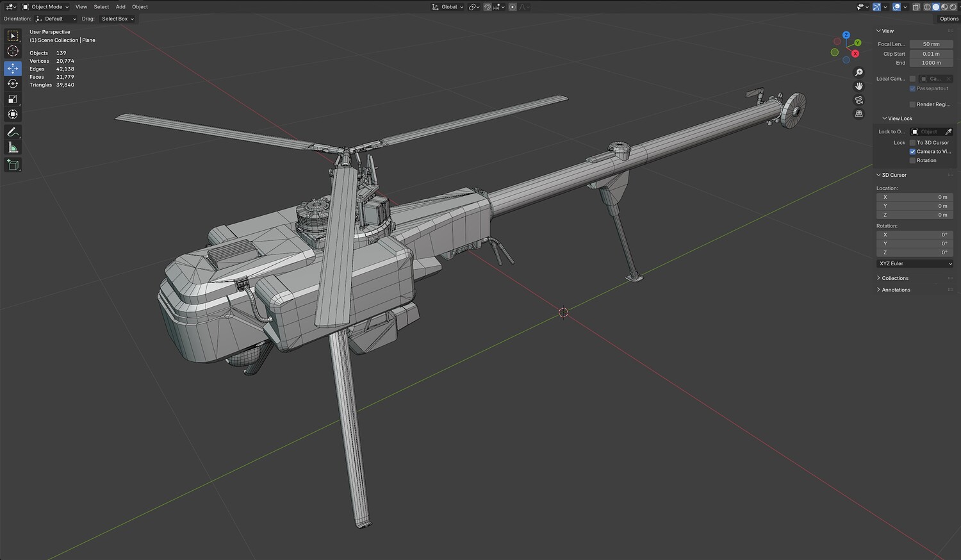Open the Add menu
The height and width of the screenshot is (560, 961).
(120, 7)
